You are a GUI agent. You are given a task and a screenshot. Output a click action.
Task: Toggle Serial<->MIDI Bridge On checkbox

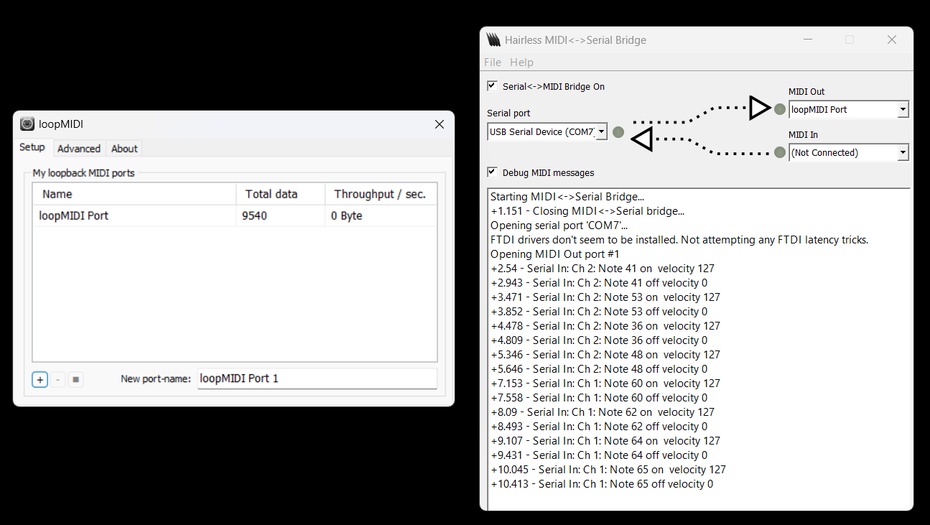492,86
